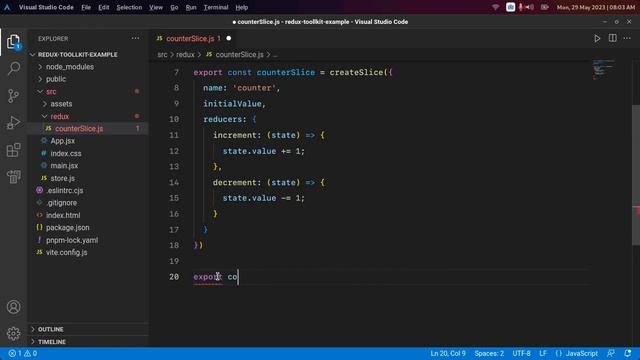Expand the OUTLINE section
The image size is (640, 360).
pyautogui.click(x=88, y=329)
